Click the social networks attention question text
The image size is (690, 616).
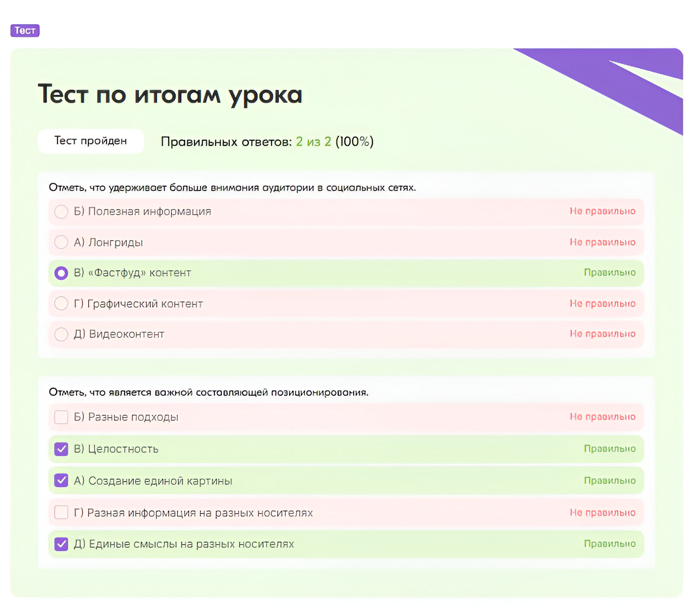point(232,188)
